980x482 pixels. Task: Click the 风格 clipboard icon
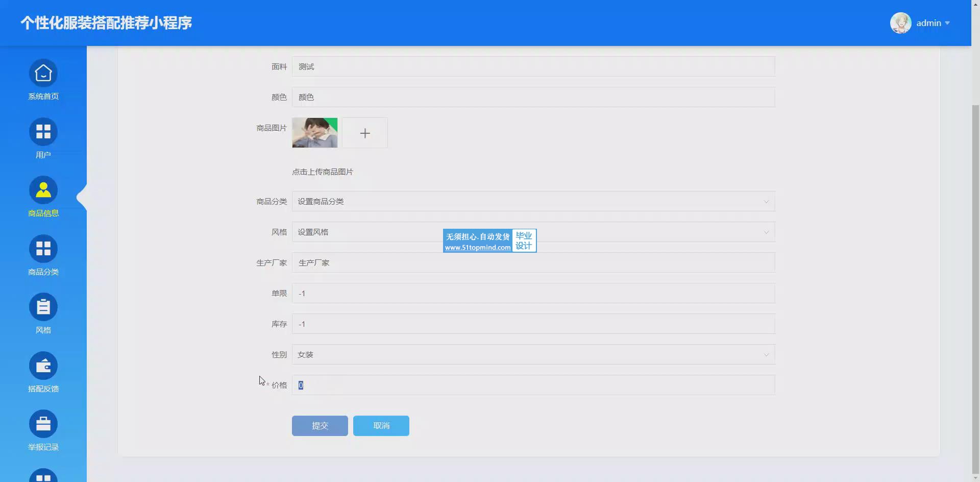(x=43, y=307)
